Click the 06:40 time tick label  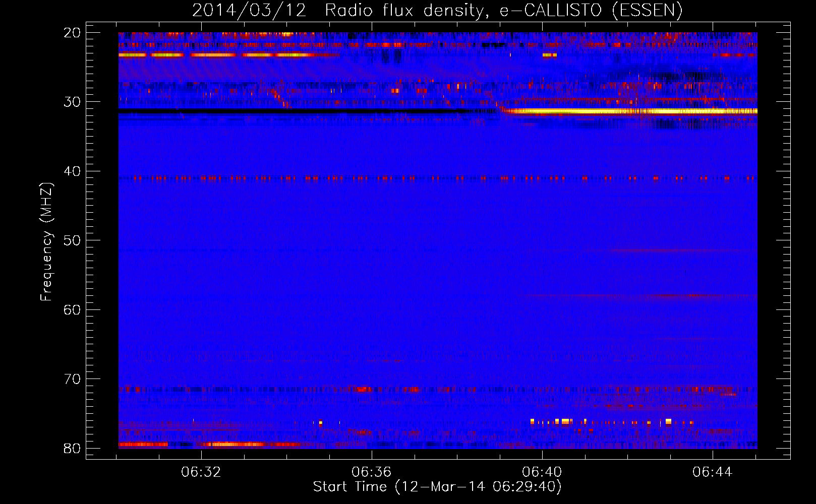(542, 472)
